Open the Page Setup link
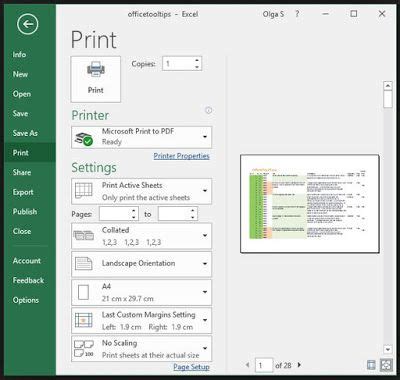Screen dimensions: 400x380 click(191, 367)
